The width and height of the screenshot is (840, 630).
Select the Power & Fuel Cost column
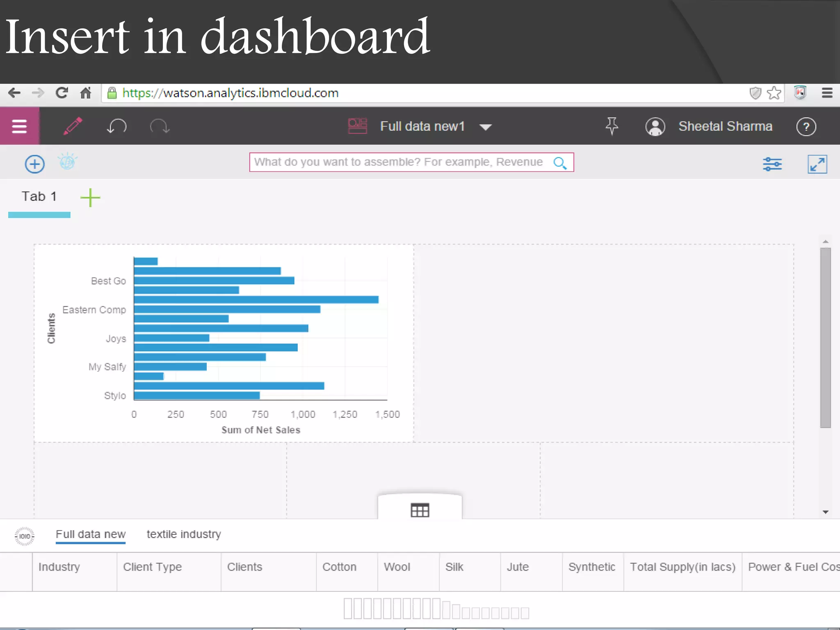pyautogui.click(x=791, y=571)
